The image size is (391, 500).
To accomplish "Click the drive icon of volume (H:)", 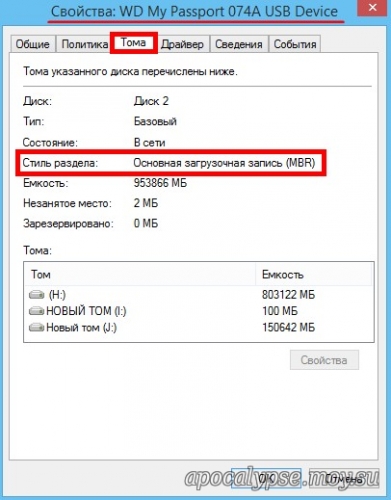I will point(36,295).
